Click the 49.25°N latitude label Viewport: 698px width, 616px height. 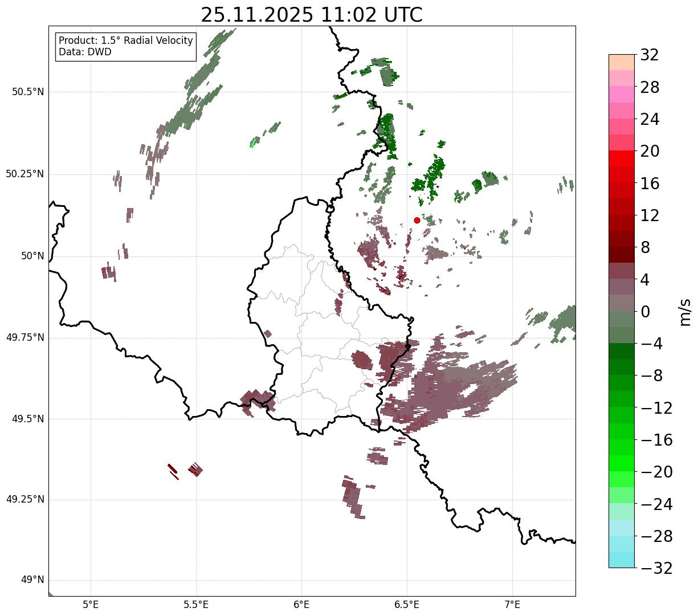click(25, 500)
